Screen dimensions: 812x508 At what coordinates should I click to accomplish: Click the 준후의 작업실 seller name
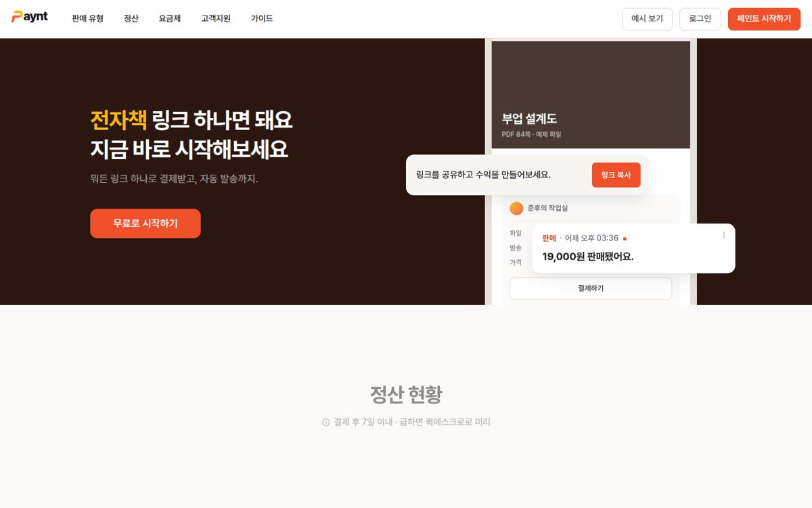point(547,208)
